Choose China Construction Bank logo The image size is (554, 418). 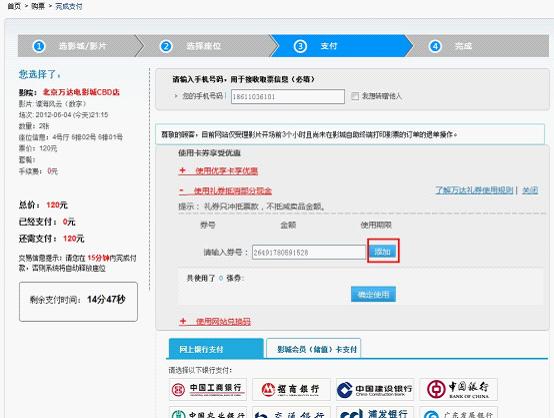375,389
